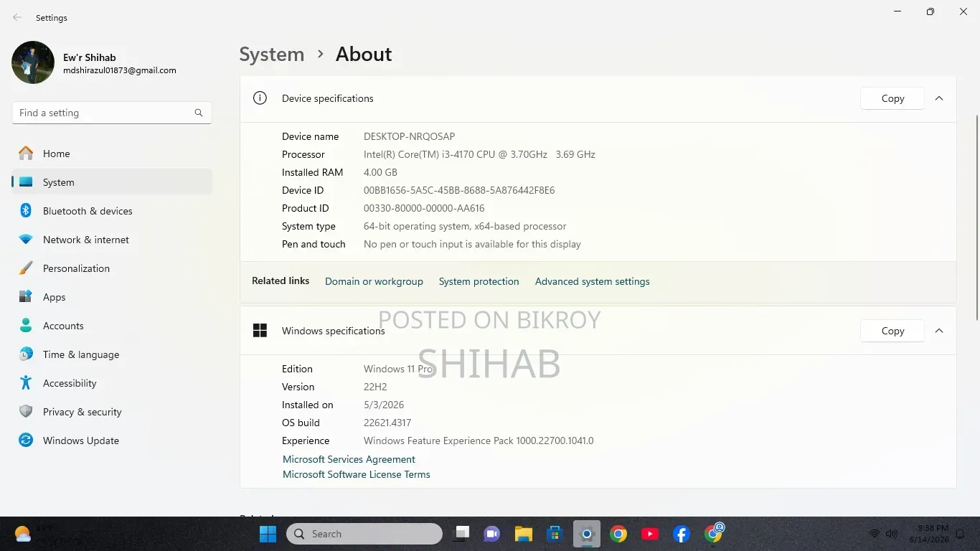Open Microsoft Software License Terms link

[x=357, y=474]
